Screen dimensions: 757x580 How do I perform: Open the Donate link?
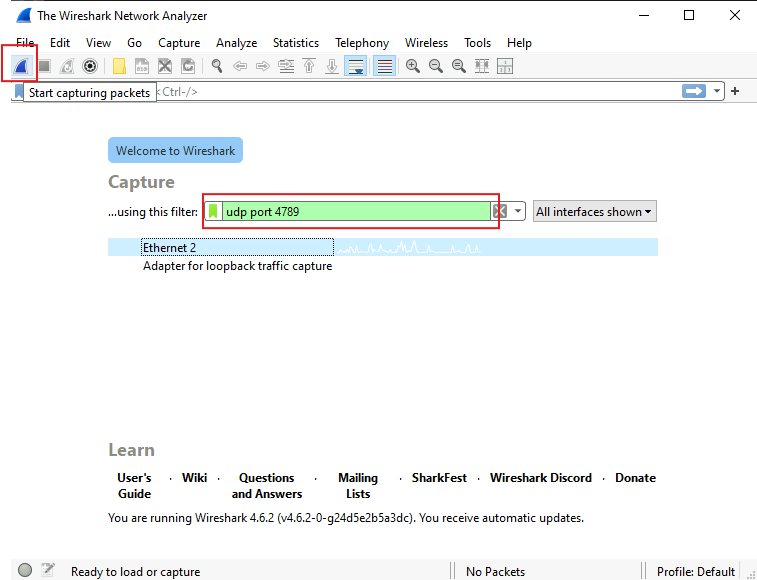pos(635,478)
